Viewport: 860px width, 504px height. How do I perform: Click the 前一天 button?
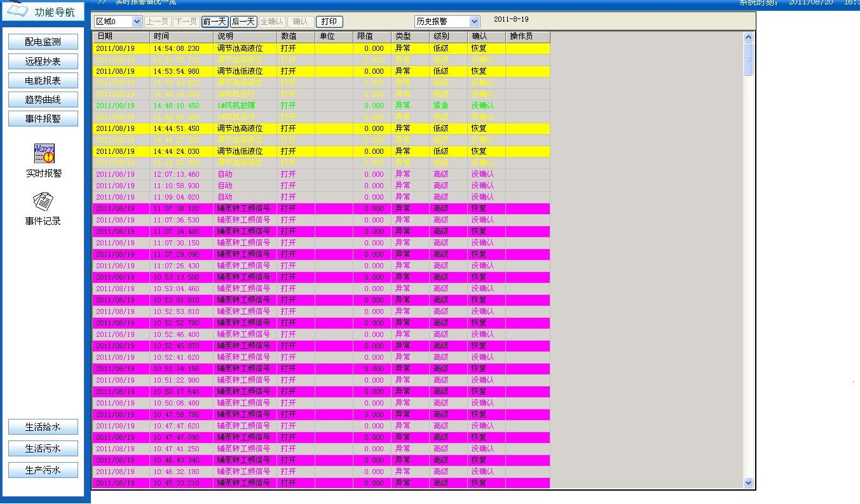point(215,22)
